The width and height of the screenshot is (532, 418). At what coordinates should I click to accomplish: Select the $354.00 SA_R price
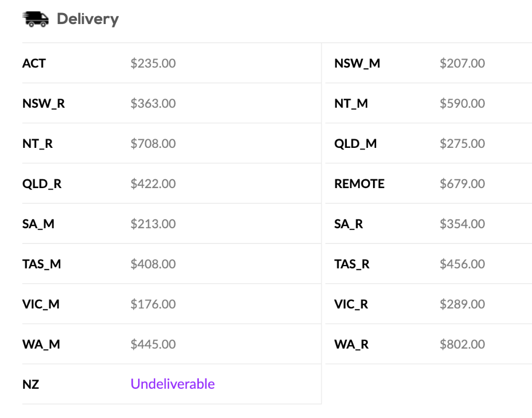[x=462, y=224]
